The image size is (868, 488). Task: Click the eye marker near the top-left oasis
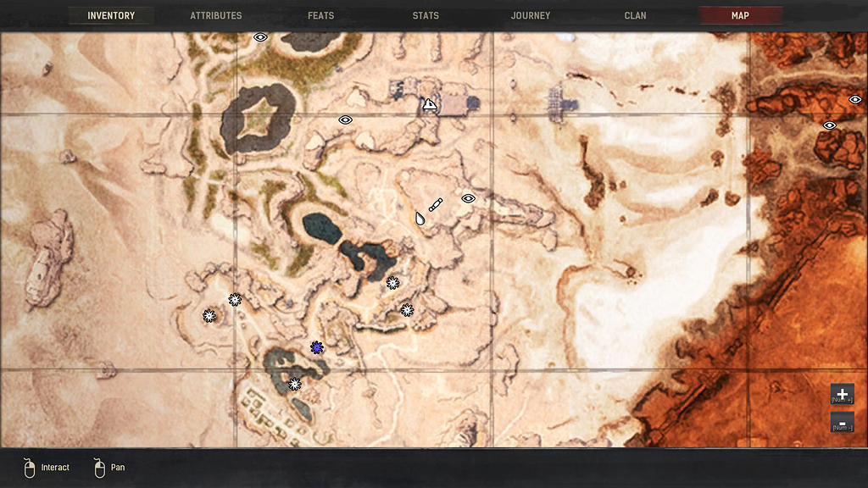click(343, 119)
